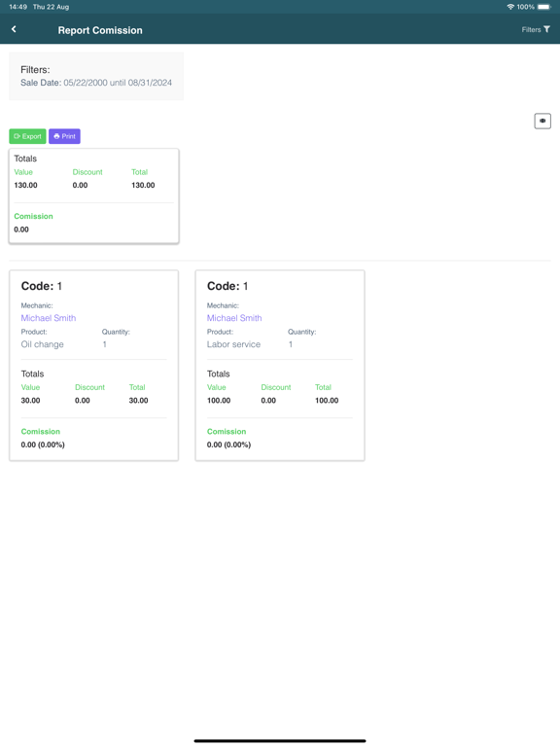Image resolution: width=560 pixels, height=747 pixels.
Task: Click the 30.00 Total in Oil change card
Action: (x=139, y=401)
